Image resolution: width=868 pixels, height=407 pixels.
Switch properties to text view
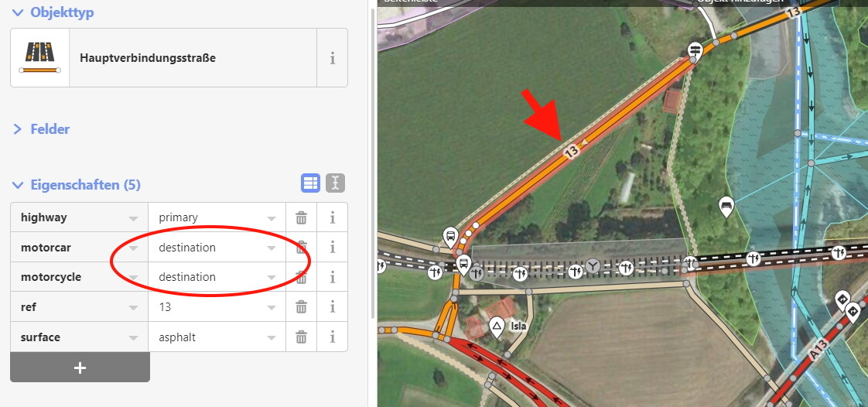[x=336, y=183]
